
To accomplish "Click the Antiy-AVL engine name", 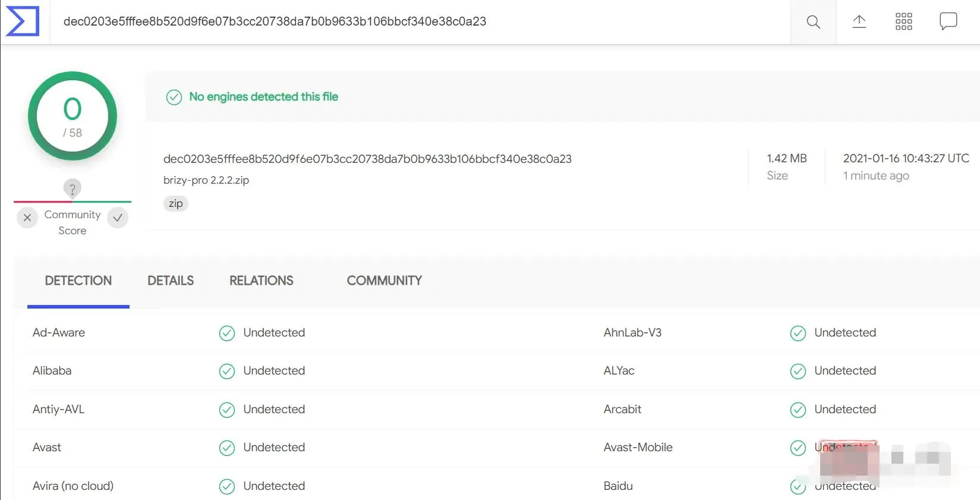I will (59, 410).
